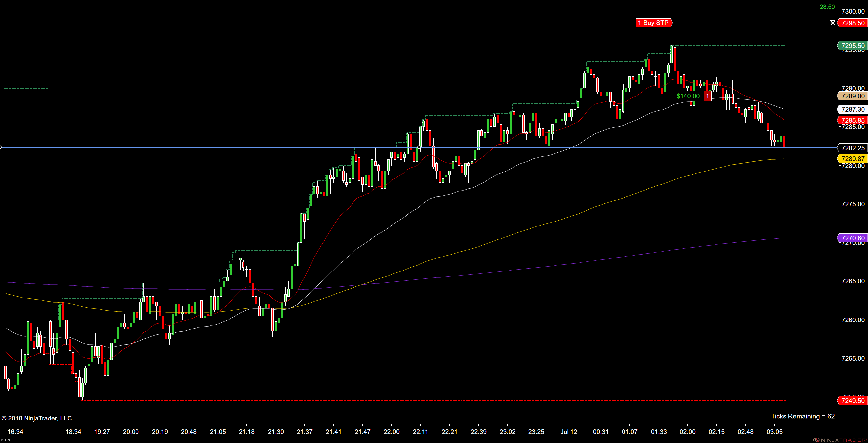This screenshot has height=443, width=868.
Task: Click the 21:30 time axis label
Action: pyautogui.click(x=276, y=432)
